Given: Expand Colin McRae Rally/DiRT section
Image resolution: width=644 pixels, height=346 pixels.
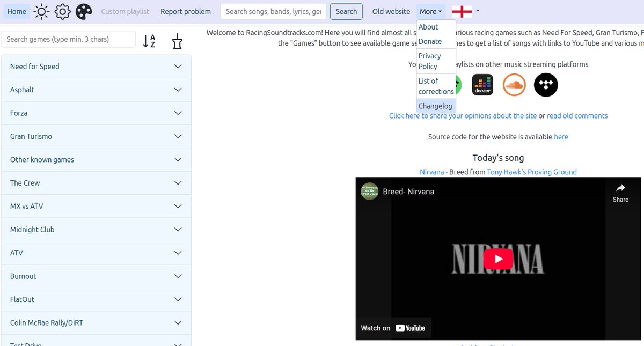Looking at the screenshot, I should point(96,323).
